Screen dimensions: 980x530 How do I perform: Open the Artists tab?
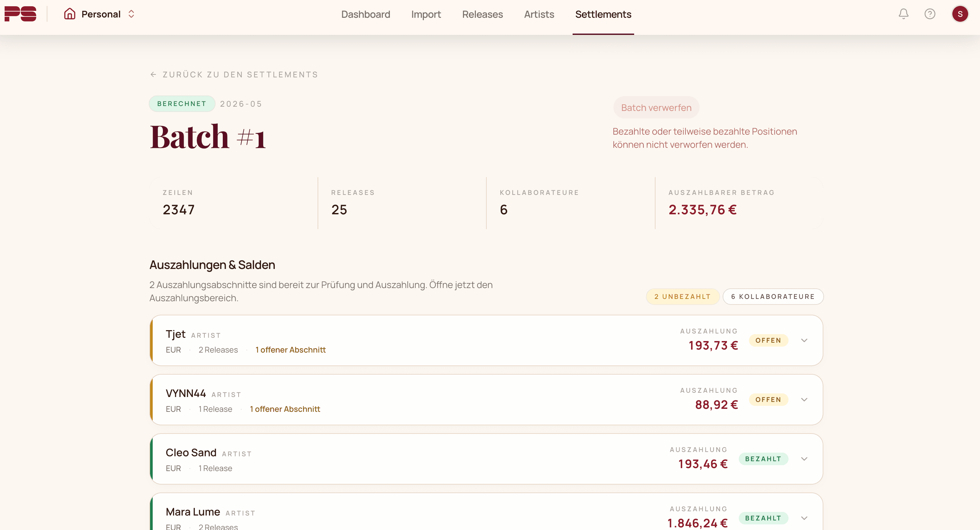click(539, 14)
